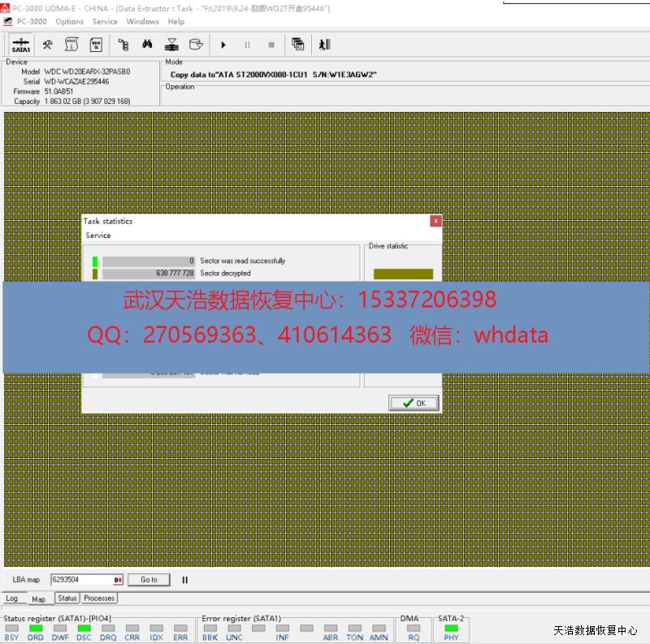Open the LBA map field's red arrow picker
This screenshot has width=650, height=644.
point(118,580)
